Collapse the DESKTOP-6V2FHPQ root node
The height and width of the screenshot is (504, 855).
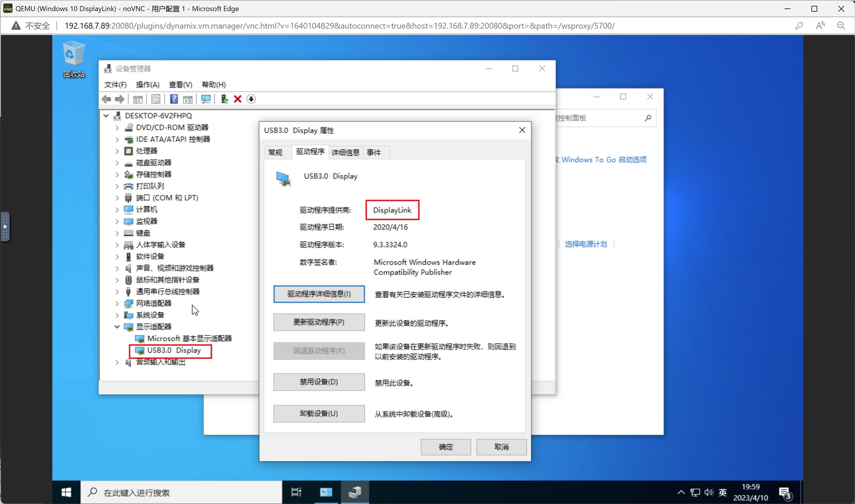click(x=106, y=116)
